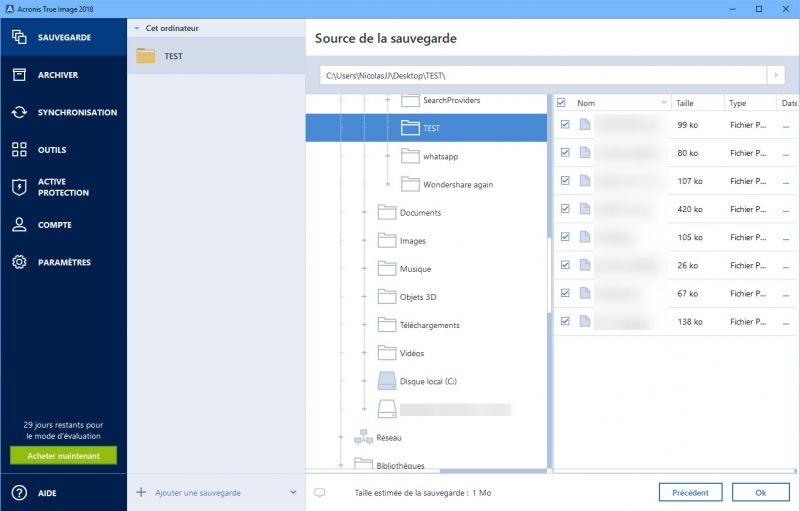
Task: Expand the Wondershare again folder node
Action: [388, 184]
